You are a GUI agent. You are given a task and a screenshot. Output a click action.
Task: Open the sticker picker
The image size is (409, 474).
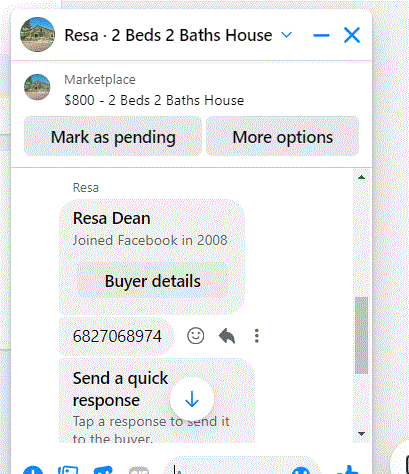click(103, 470)
